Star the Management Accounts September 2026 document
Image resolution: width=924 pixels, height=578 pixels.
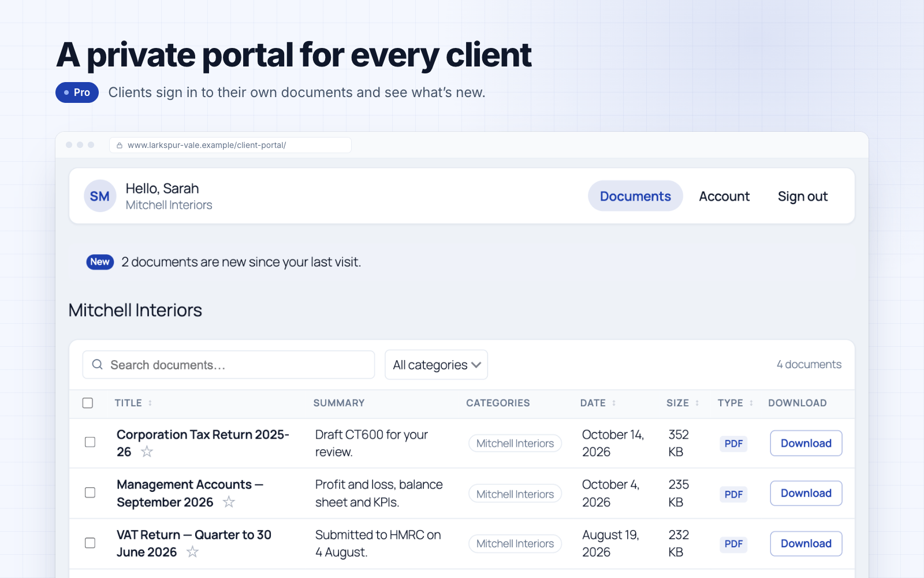tap(229, 502)
